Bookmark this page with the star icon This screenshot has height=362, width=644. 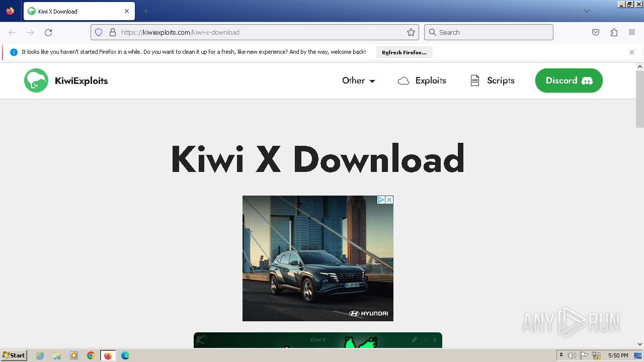pyautogui.click(x=411, y=32)
